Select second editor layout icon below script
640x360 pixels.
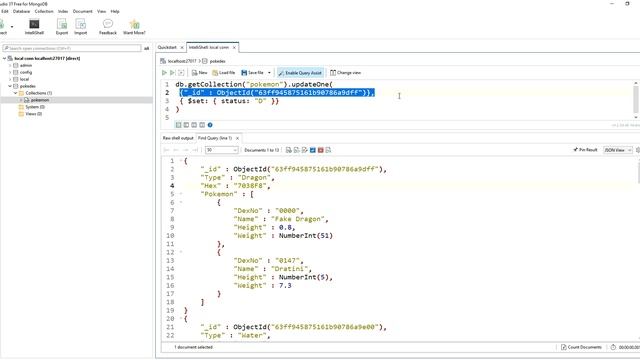pos(186,125)
